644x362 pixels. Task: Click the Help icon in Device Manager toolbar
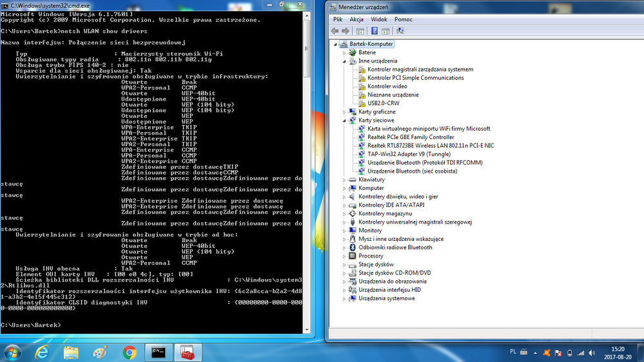(373, 31)
